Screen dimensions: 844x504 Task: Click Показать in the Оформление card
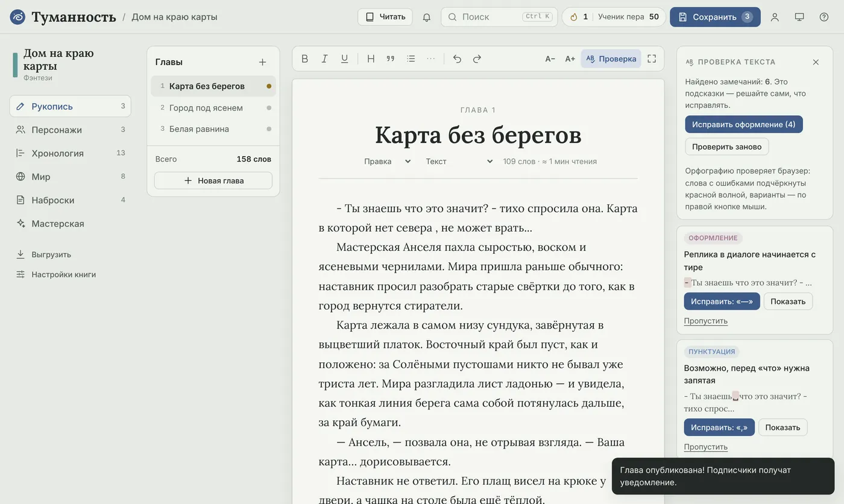click(788, 301)
